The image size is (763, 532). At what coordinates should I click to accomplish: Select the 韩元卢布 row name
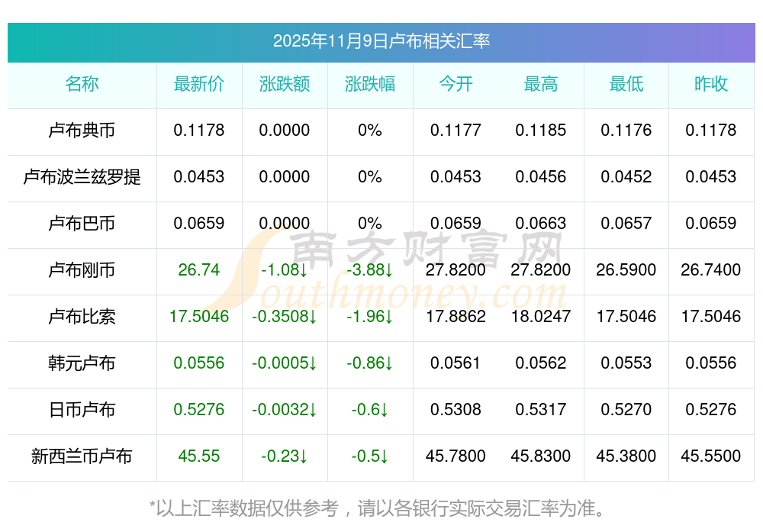point(82,363)
